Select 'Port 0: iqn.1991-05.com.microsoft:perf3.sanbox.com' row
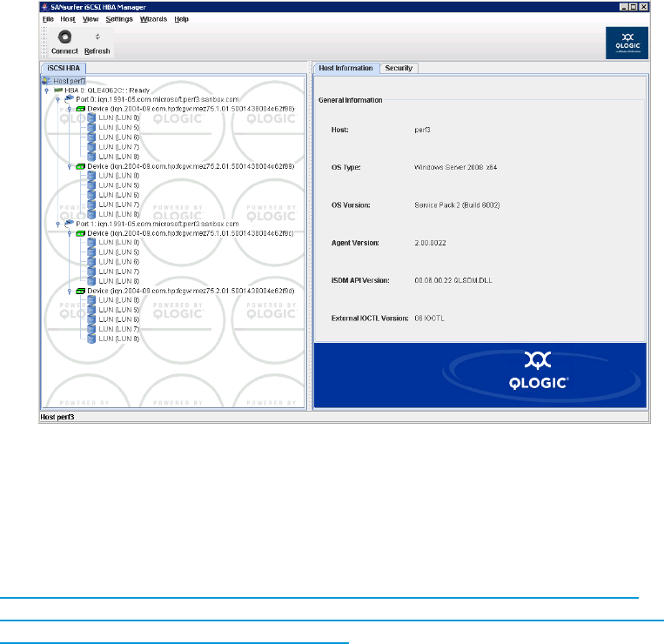 click(x=158, y=99)
